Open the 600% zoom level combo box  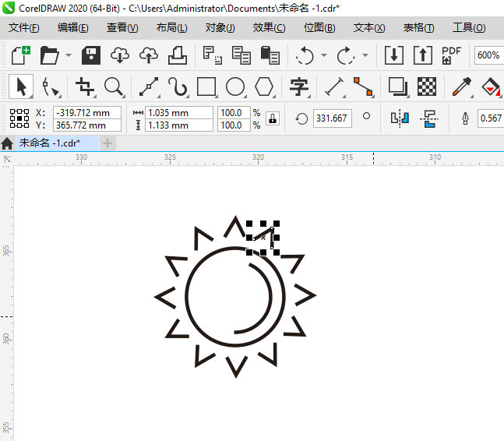click(x=488, y=55)
